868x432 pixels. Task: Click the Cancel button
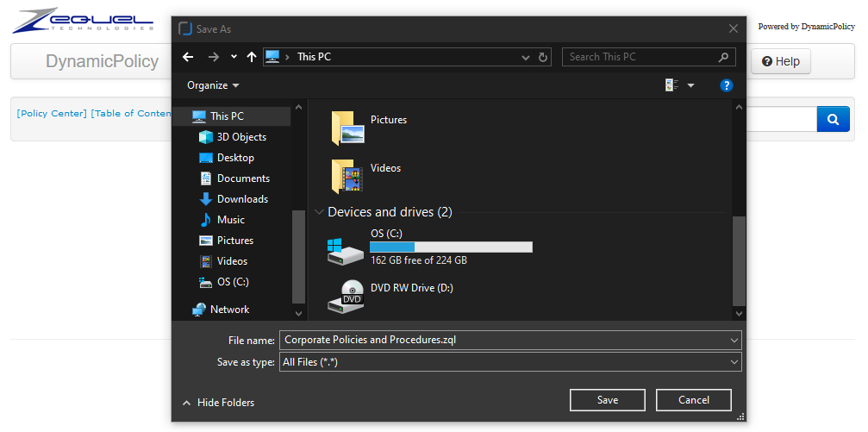pos(693,400)
